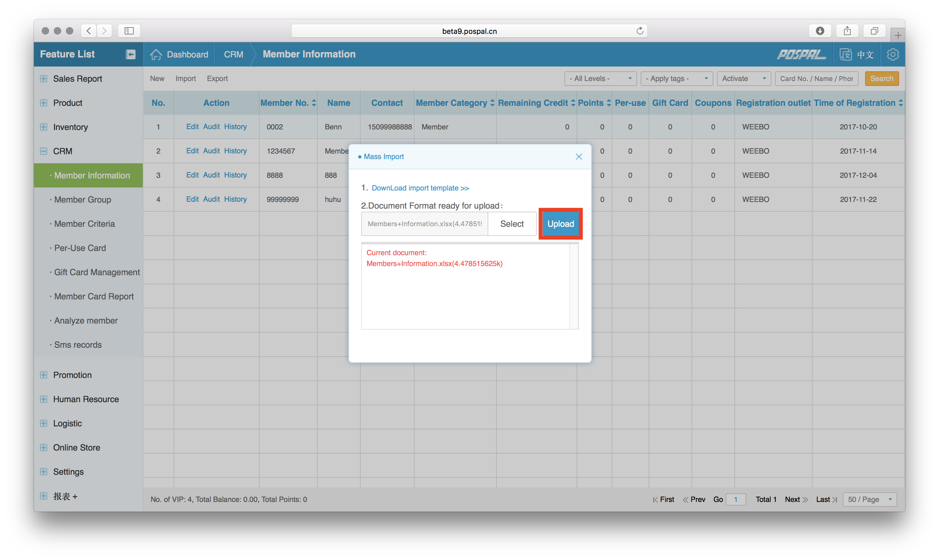Sort by Time of Registration arrows

[901, 103]
